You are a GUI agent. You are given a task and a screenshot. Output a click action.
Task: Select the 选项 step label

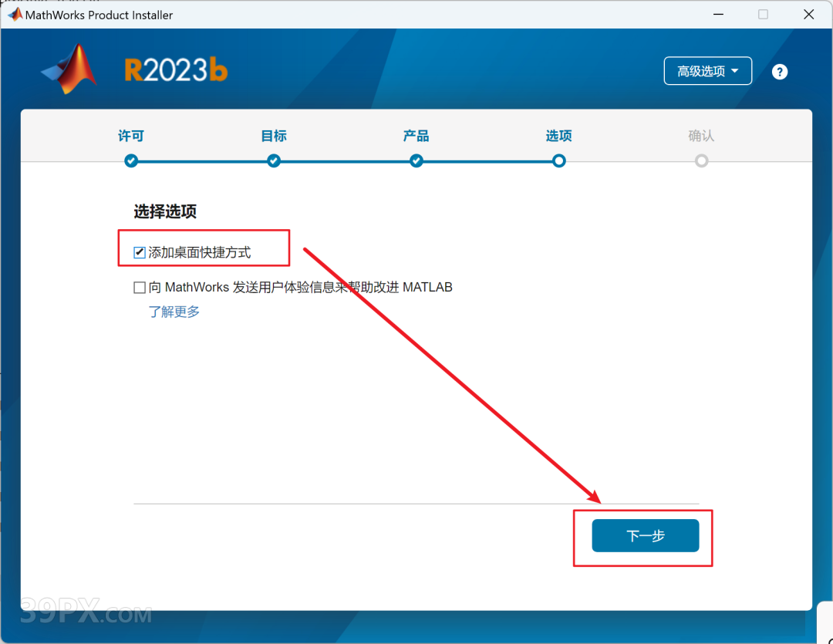(x=559, y=136)
